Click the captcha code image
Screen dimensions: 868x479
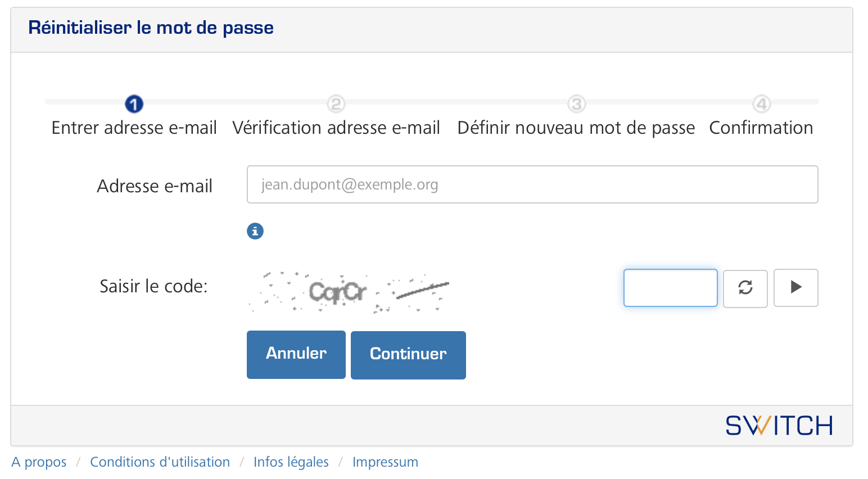[x=349, y=292]
